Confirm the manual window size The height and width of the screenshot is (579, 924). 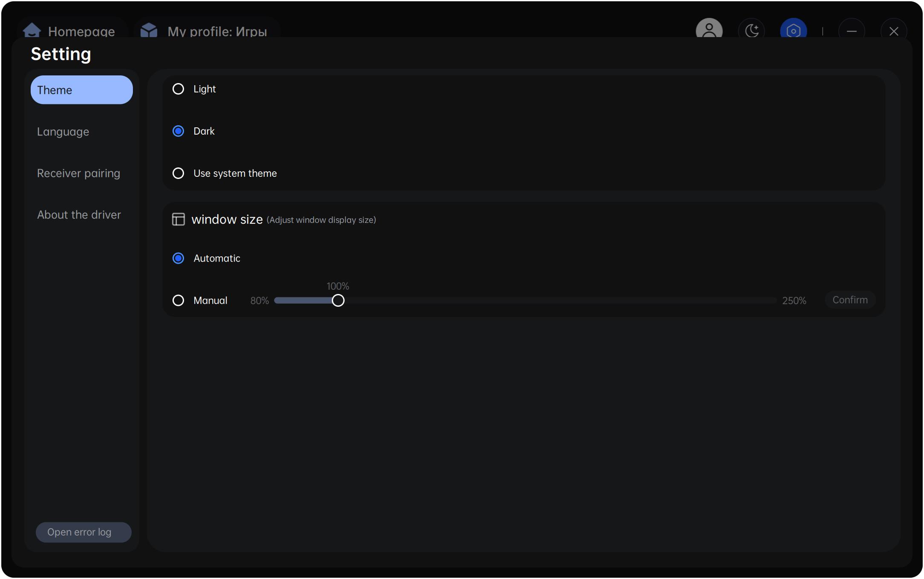pyautogui.click(x=850, y=300)
